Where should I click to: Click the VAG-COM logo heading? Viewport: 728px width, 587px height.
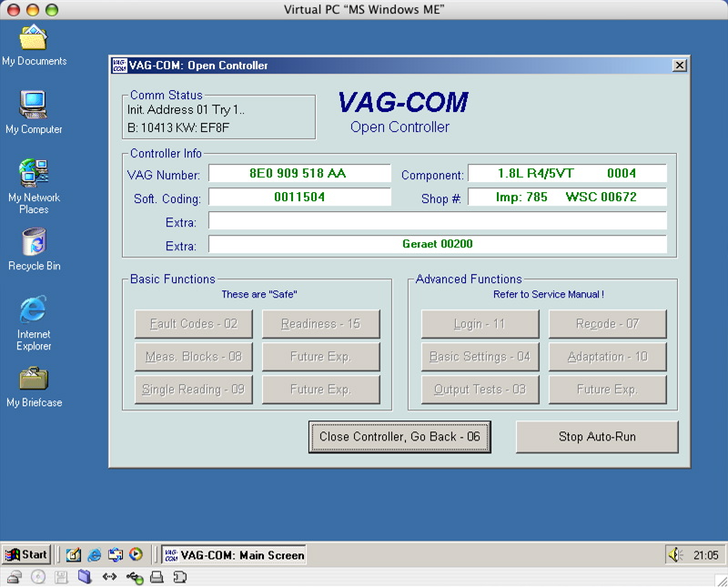coord(402,102)
